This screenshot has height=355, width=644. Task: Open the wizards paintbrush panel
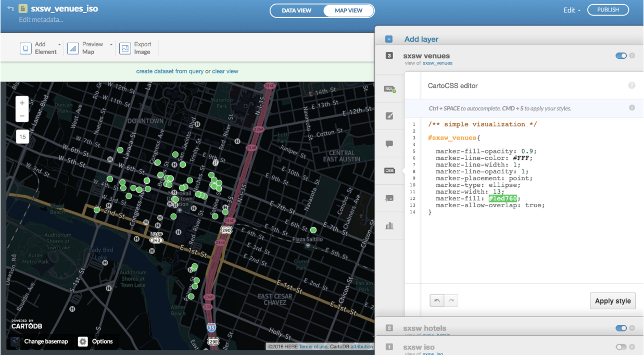pos(389,116)
